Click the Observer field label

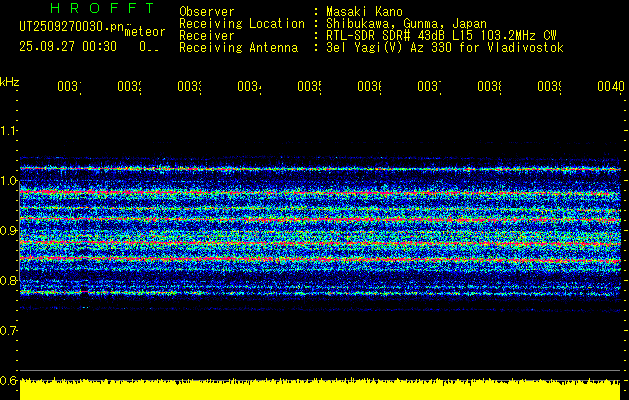click(x=207, y=12)
